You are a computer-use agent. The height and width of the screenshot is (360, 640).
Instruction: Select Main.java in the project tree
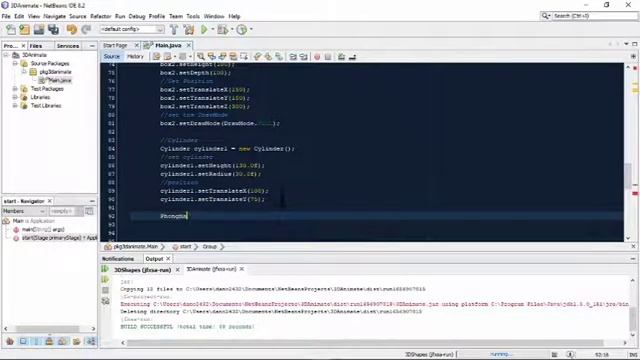[60, 80]
